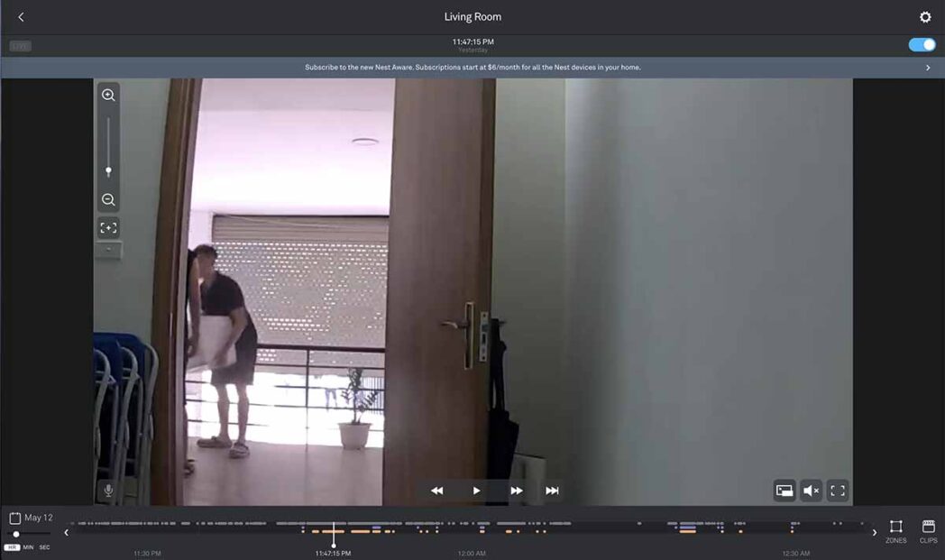Unmute the camera audio

pos(810,490)
